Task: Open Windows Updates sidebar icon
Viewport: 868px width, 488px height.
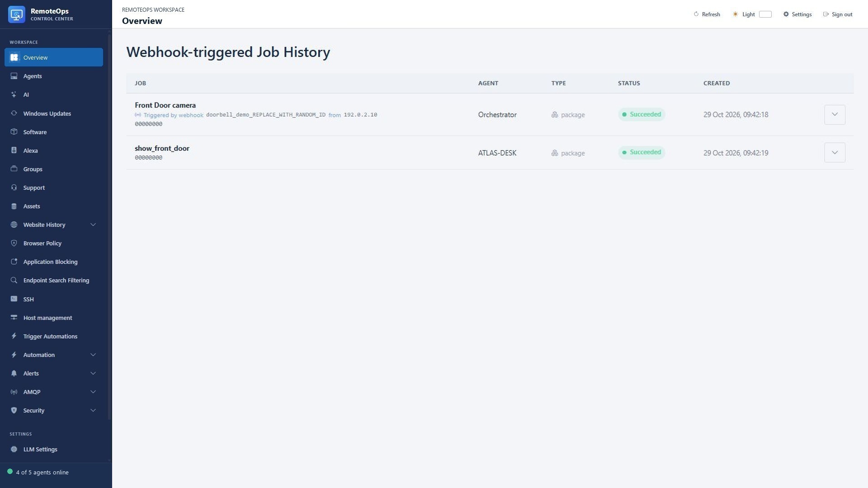Action: pyautogui.click(x=14, y=113)
